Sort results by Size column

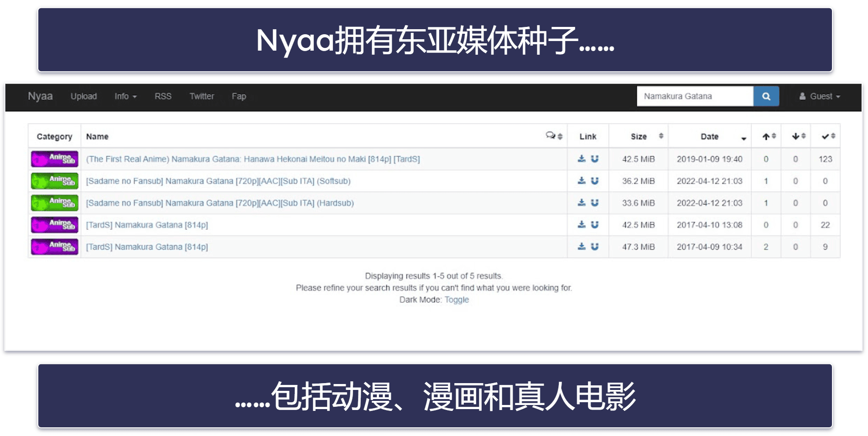[639, 136]
